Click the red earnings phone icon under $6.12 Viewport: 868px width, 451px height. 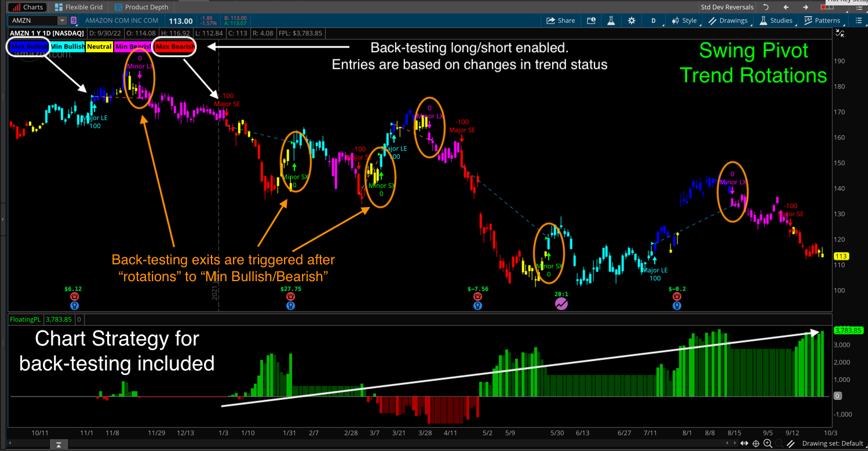coord(74,296)
